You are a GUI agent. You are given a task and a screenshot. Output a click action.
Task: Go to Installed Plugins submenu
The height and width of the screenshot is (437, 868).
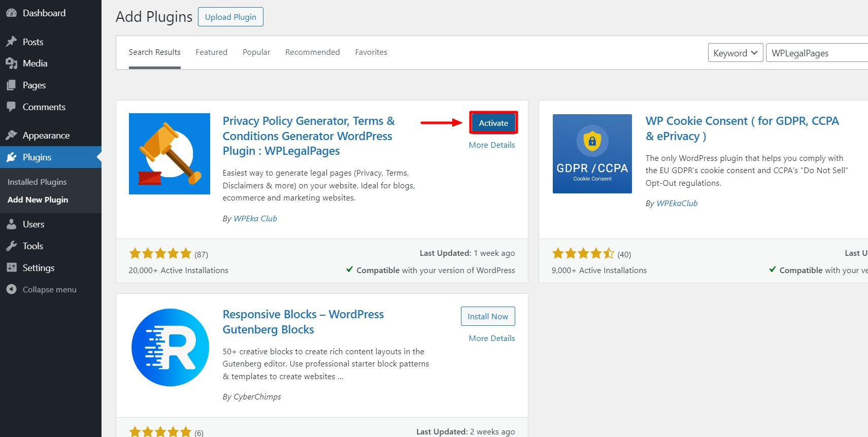pyautogui.click(x=37, y=182)
